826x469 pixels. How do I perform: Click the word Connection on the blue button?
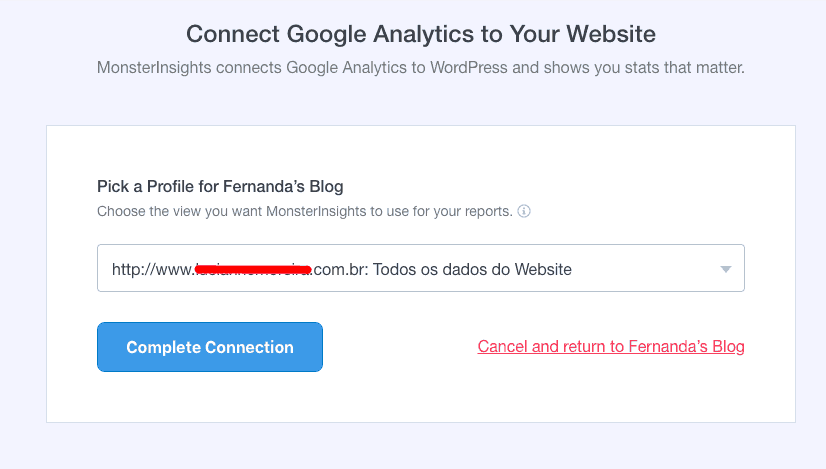[x=249, y=347]
